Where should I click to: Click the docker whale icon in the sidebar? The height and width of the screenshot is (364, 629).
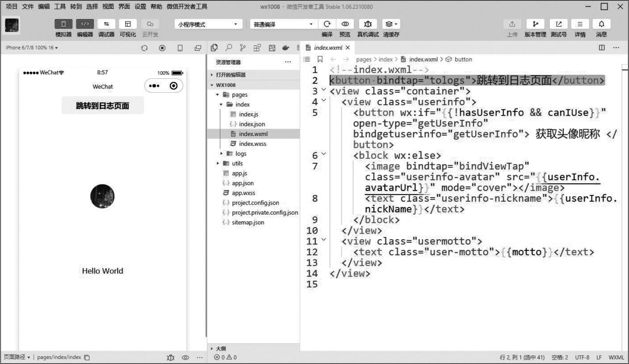coord(286,48)
